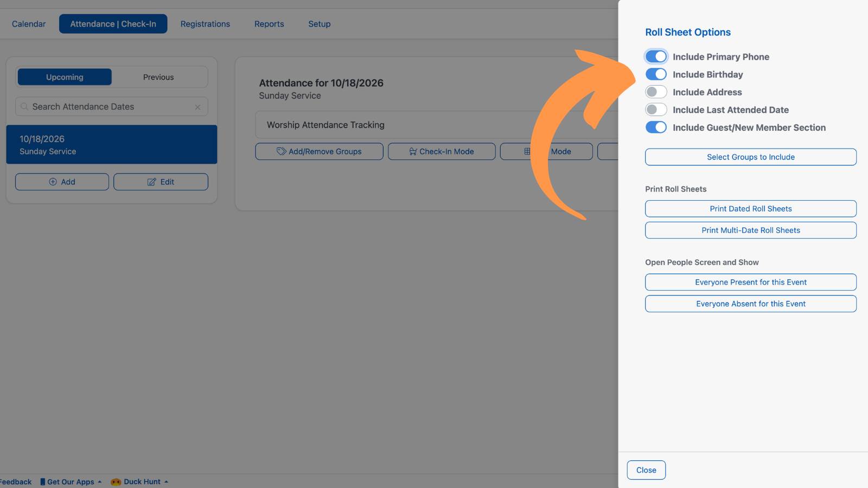Open Everyone Present for this Event
Image resolution: width=868 pixels, height=488 pixels.
click(x=751, y=282)
